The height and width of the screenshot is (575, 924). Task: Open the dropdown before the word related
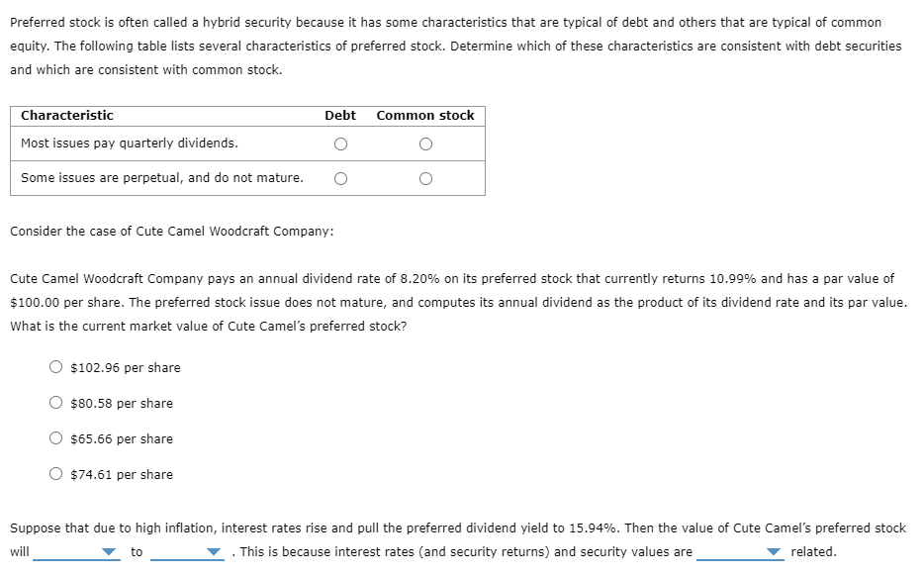773,552
